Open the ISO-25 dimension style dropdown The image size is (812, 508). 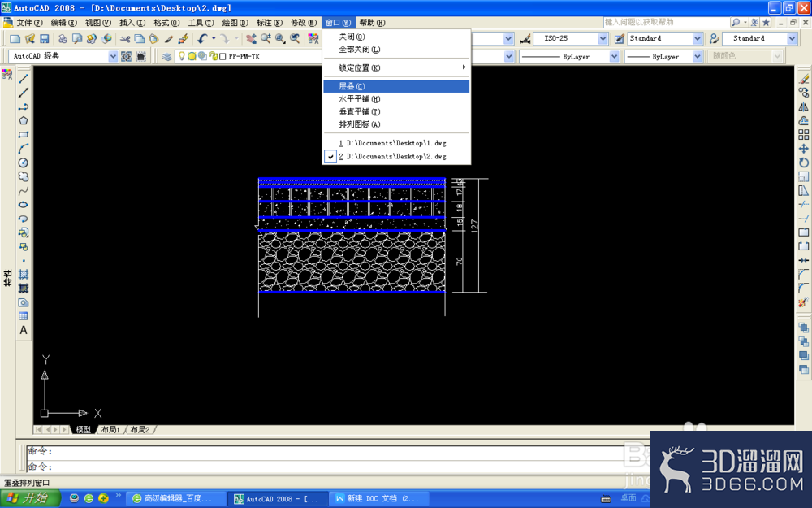click(603, 38)
